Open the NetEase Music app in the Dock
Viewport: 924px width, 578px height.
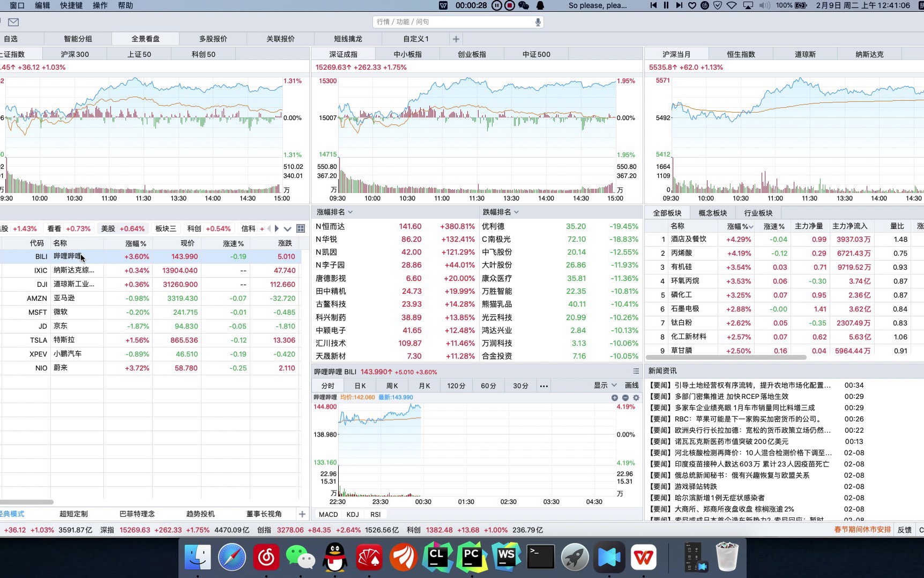coord(266,558)
